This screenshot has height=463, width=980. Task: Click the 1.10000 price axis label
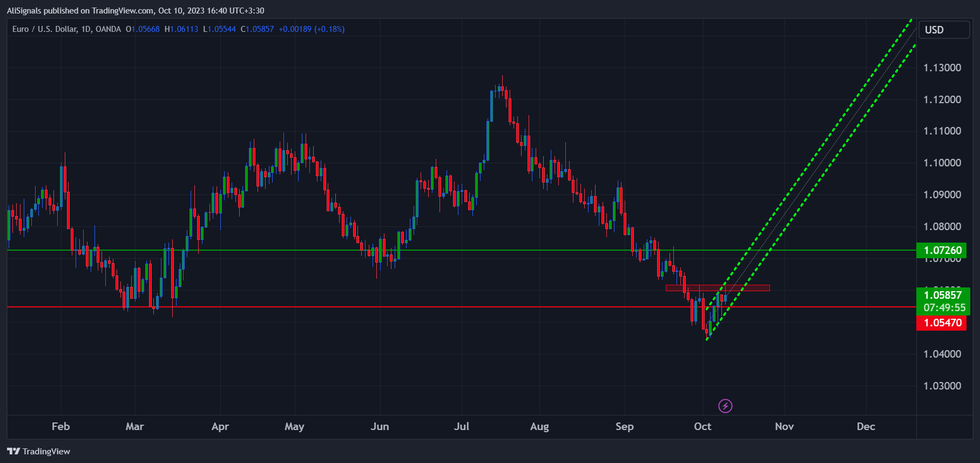pos(942,163)
